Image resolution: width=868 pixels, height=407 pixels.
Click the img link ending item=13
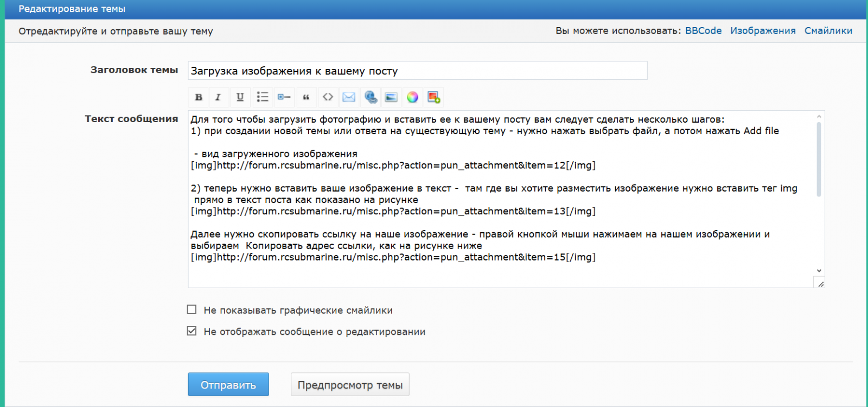point(393,211)
